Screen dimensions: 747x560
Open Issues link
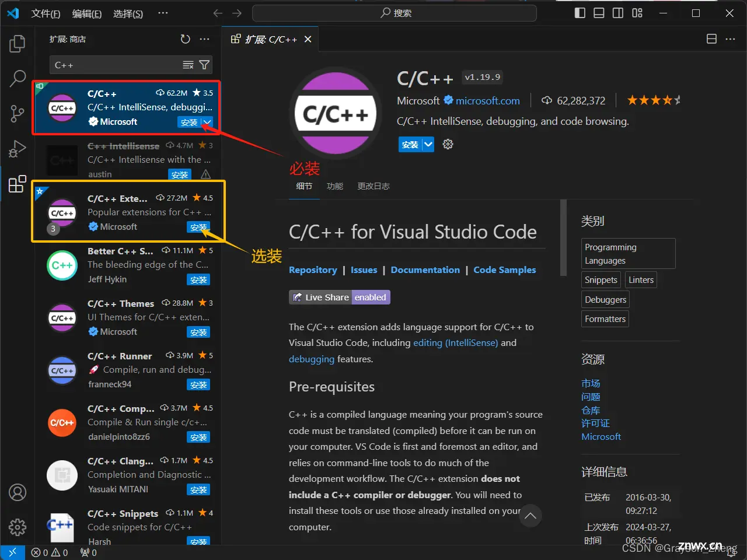click(x=364, y=269)
